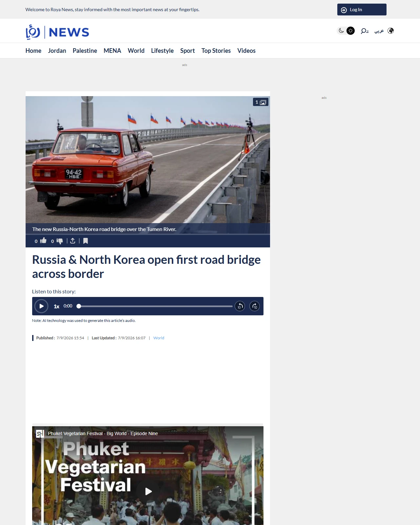This screenshot has height=525, width=420.
Task: Open the Palestine section
Action: point(85,51)
